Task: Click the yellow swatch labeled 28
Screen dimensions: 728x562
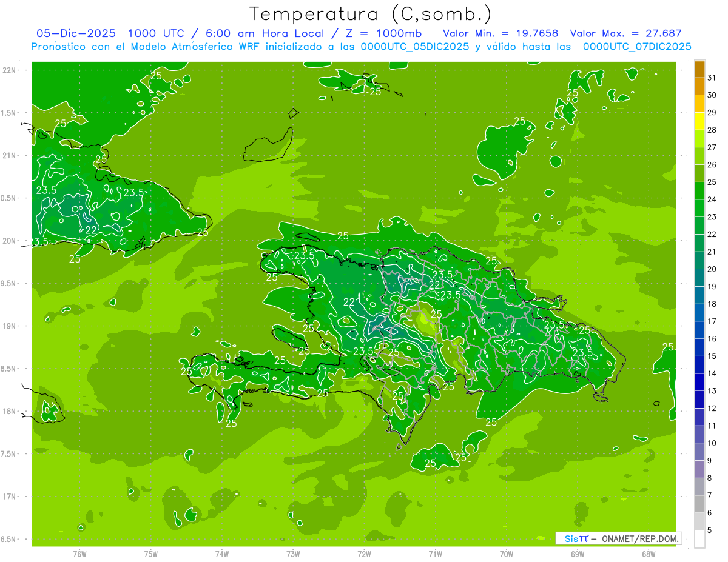Action: tap(699, 121)
